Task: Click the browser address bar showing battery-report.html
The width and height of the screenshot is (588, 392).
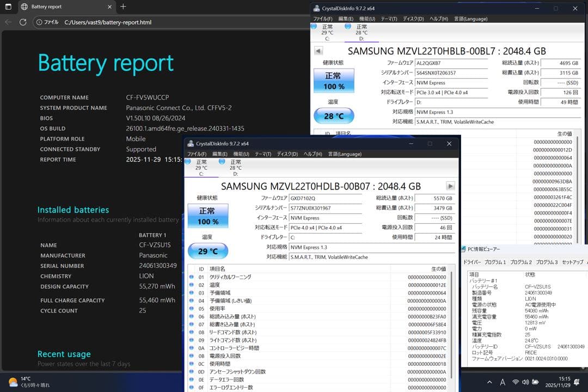Action: point(109,22)
